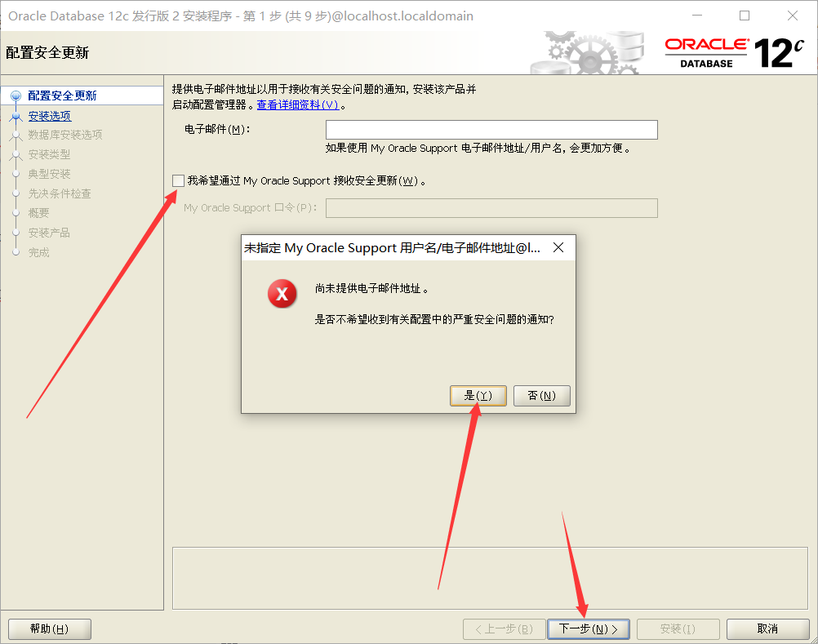Click the 下一步(N) > button
This screenshot has height=644, width=818.
point(589,628)
